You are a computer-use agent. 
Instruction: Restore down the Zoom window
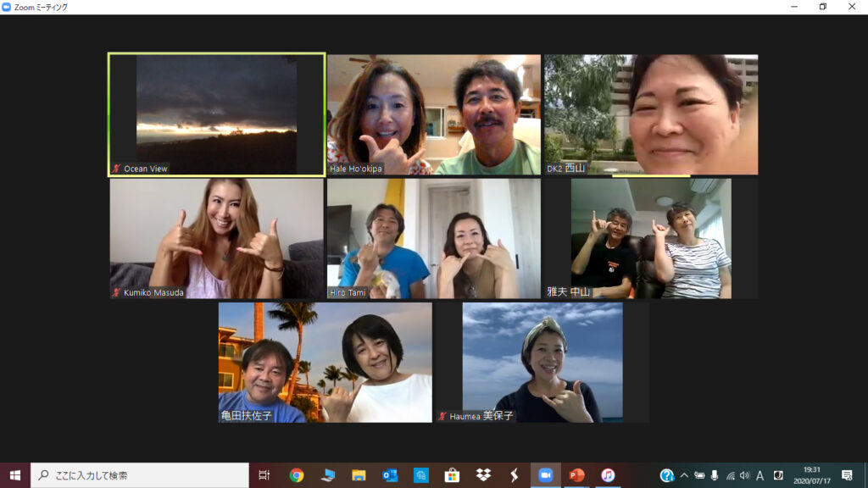[x=822, y=7]
